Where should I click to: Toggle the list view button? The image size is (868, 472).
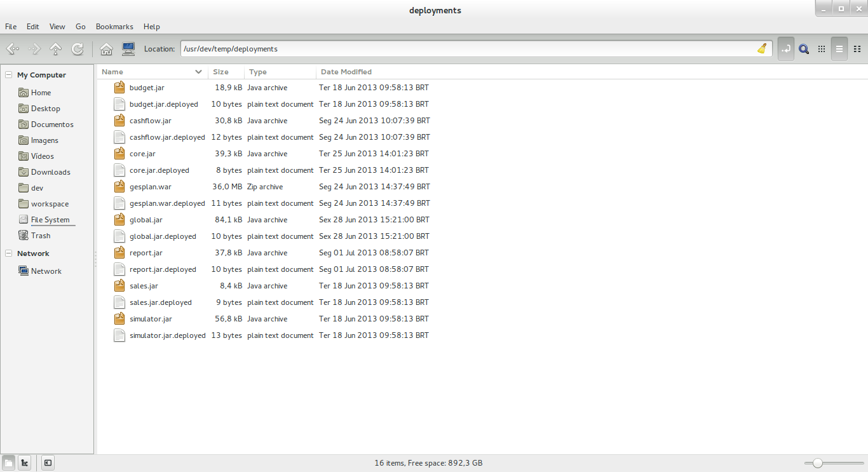839,48
